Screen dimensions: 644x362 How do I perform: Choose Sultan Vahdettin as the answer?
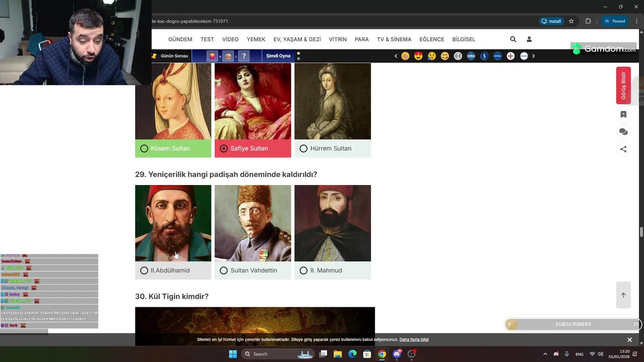point(253,270)
